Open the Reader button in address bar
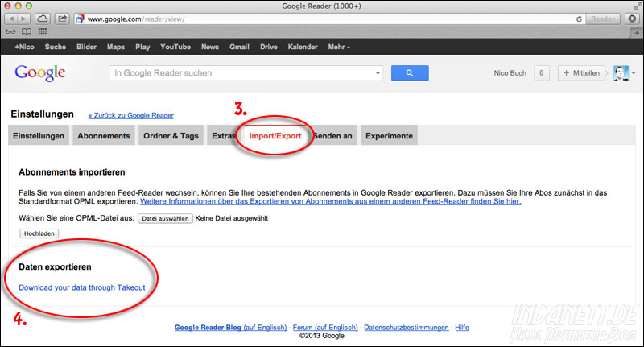This screenshot has width=644, height=347. [x=602, y=19]
